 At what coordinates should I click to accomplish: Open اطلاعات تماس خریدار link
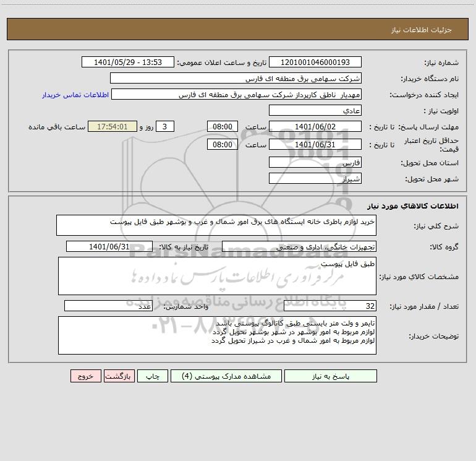[75, 95]
